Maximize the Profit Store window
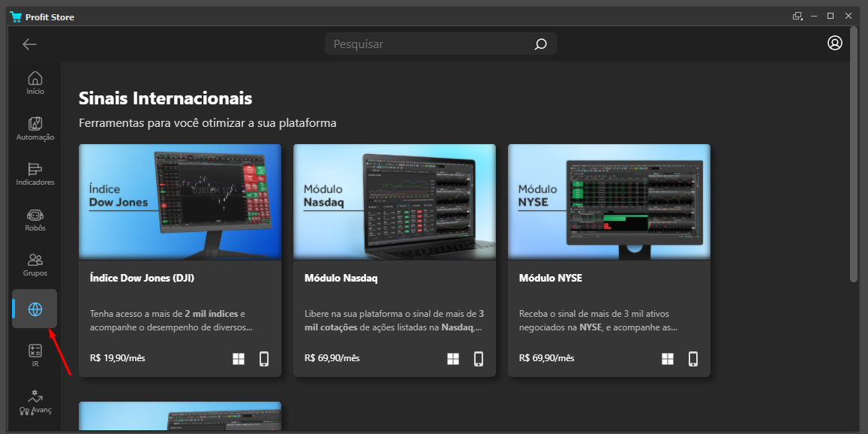 [x=830, y=16]
